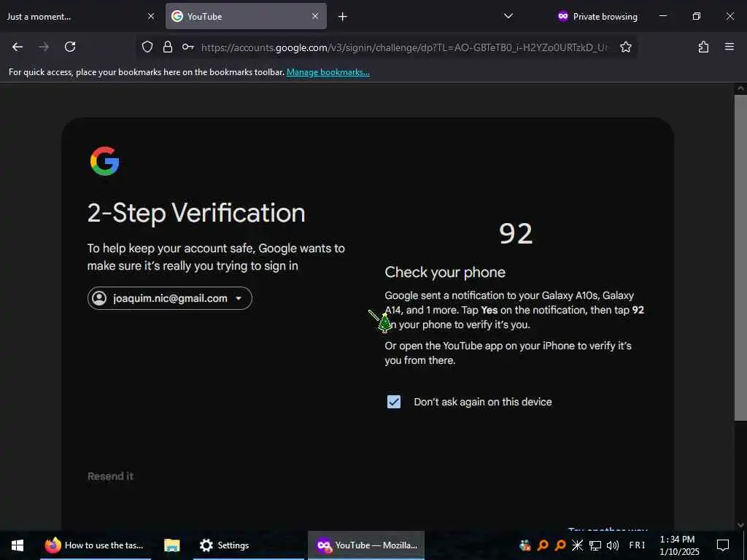The width and height of the screenshot is (747, 560).
Task: Click the first orange magnifier tray icon
Action: click(x=543, y=545)
